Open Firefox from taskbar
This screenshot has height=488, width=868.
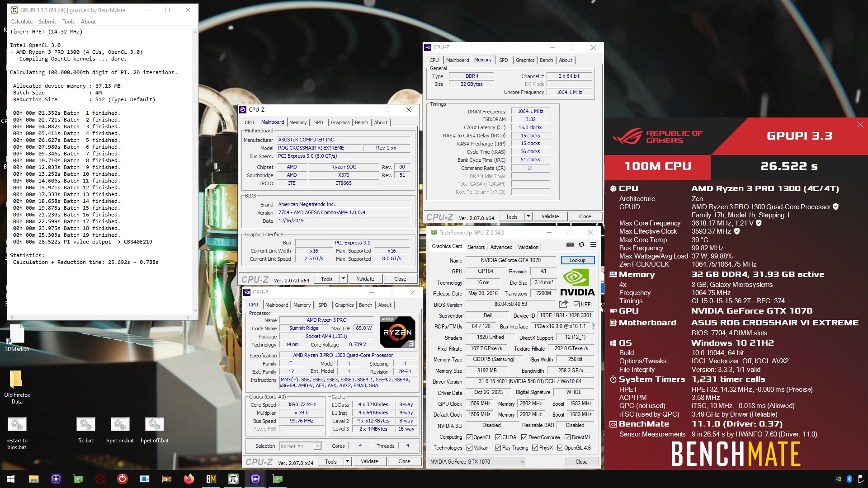click(x=189, y=479)
